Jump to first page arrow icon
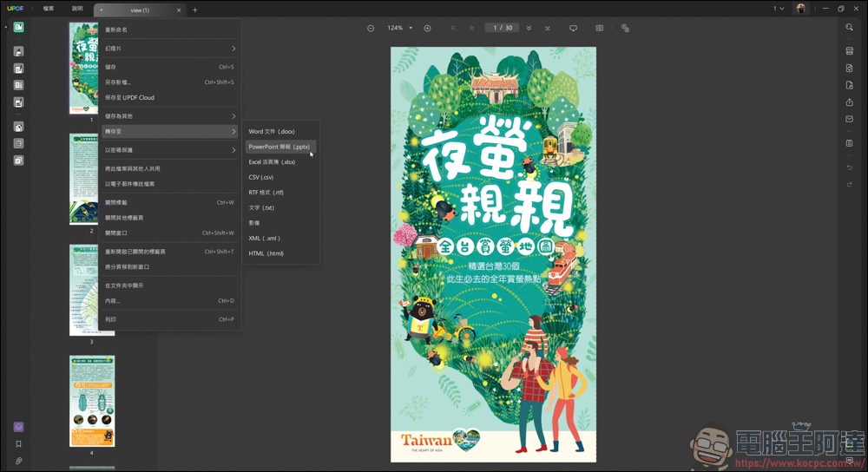The image size is (868, 472). (453, 29)
